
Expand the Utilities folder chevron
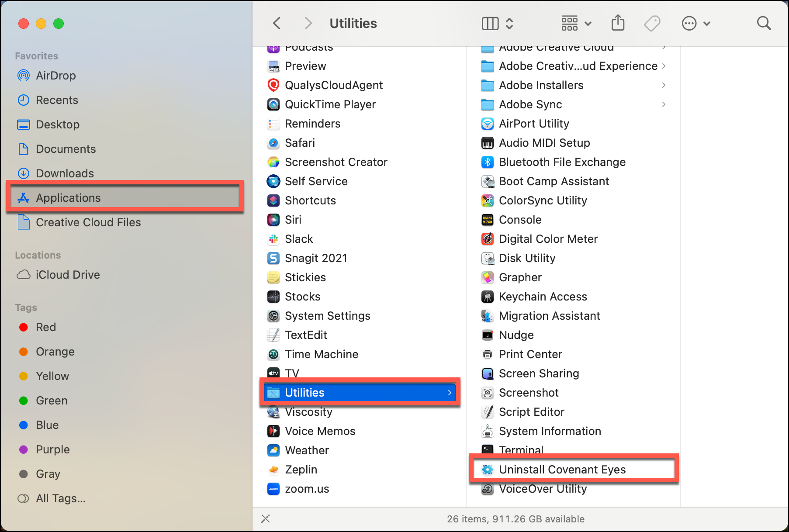tap(450, 393)
